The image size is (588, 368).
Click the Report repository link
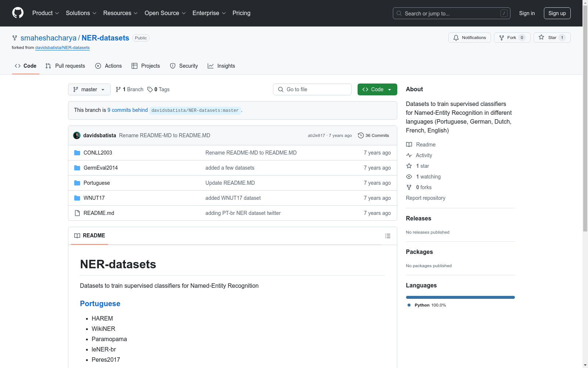coord(426,198)
